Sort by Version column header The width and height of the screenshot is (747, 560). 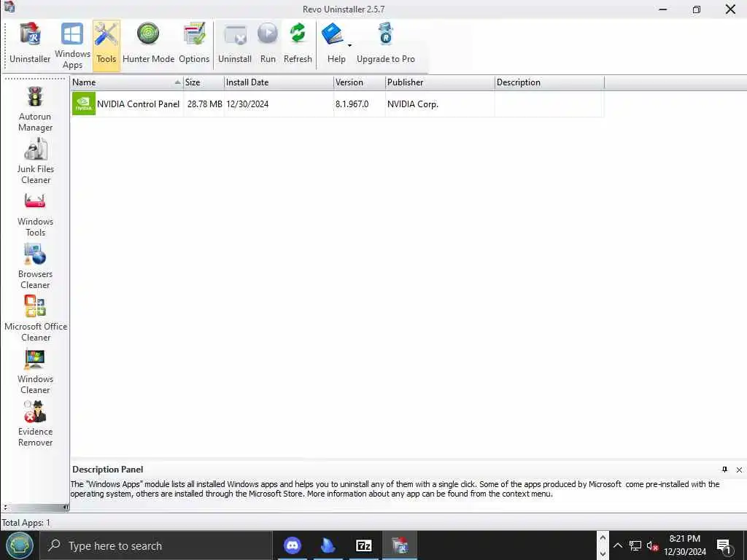point(359,82)
